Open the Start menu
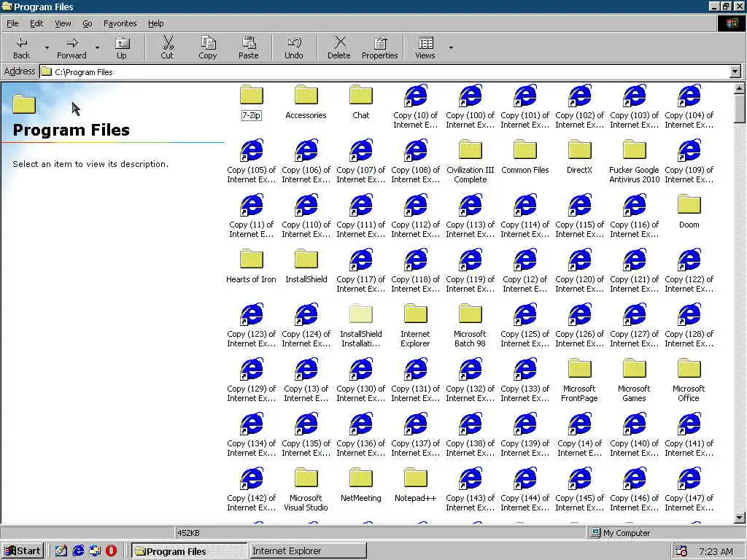Screen dimensions: 747x560 pos(23,551)
